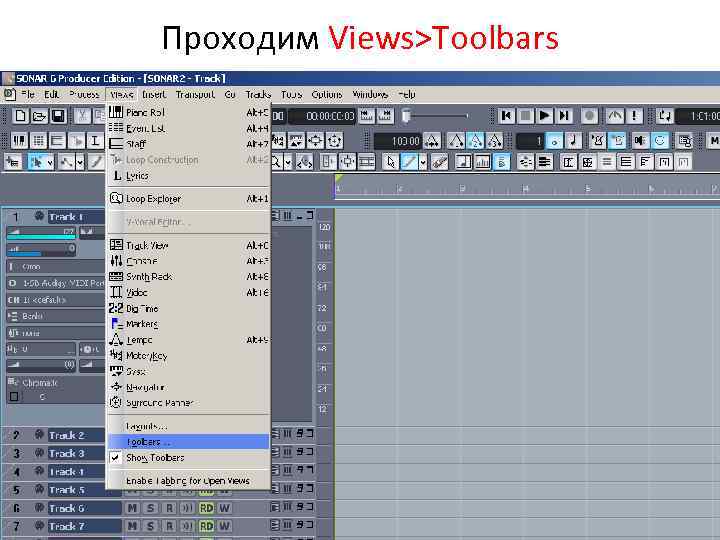720x540 pixels.
Task: Choose Piano Roll from Views menu
Action: pyautogui.click(x=189, y=112)
